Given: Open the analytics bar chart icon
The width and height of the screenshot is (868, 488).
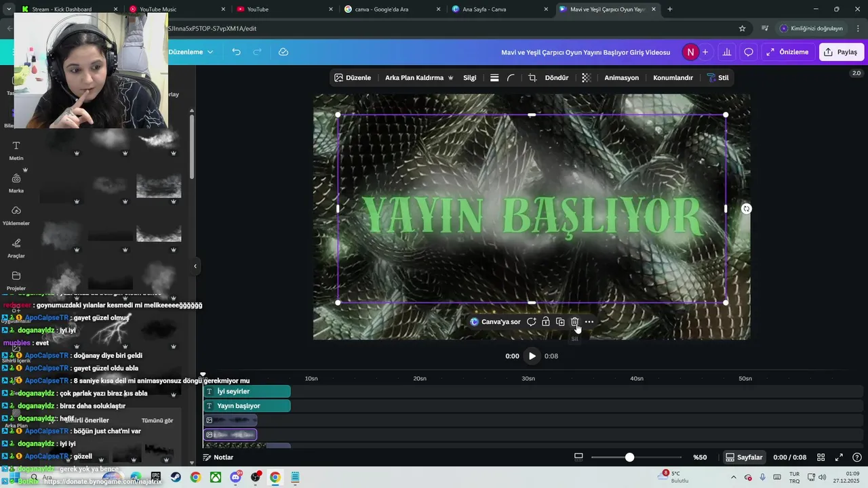Looking at the screenshot, I should [x=727, y=52].
